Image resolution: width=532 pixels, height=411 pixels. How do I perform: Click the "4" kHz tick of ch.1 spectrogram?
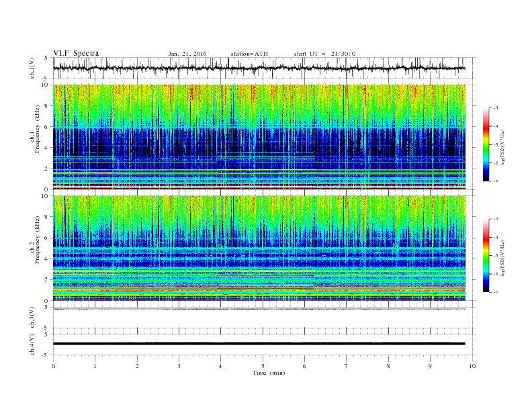point(46,148)
